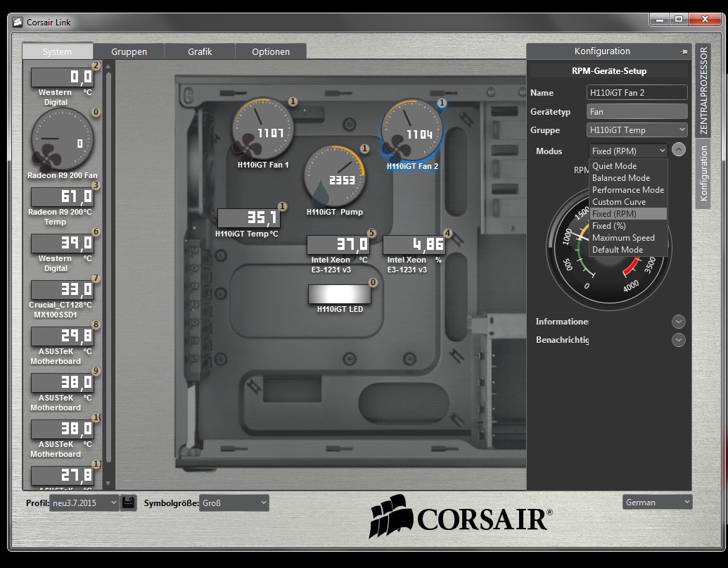Open the Symbolgröße dropdown Groß
The image size is (728, 568).
234,503
